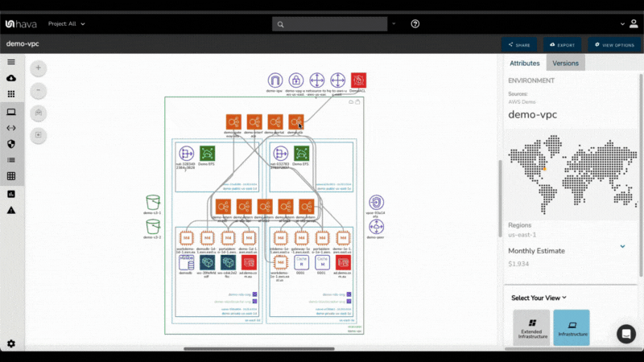Open the nine-dot grid dashboard icon
The height and width of the screenshot is (362, 644).
(x=11, y=94)
